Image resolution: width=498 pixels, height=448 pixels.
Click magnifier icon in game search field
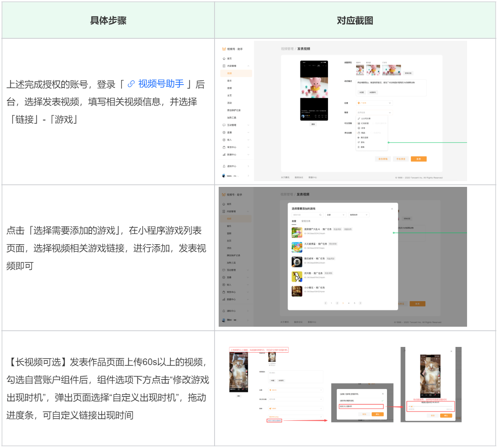pyautogui.click(x=320, y=215)
